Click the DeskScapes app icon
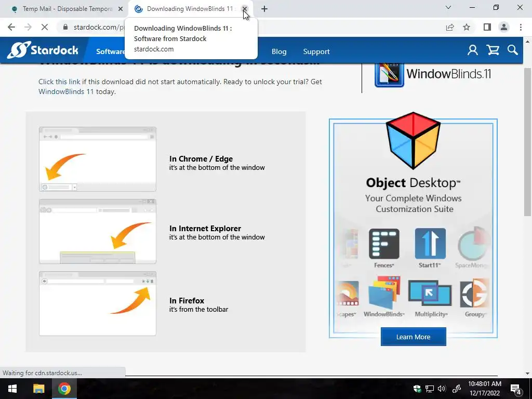The image size is (532, 399). 348,294
